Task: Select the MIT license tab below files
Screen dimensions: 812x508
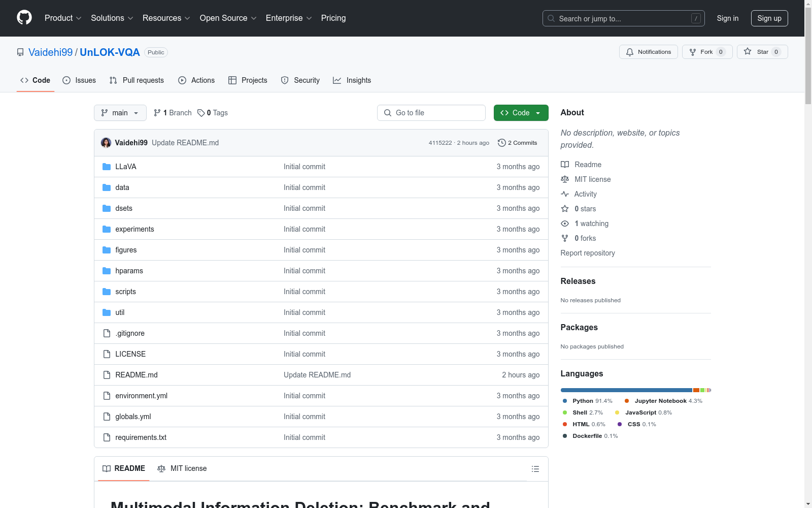Action: tap(182, 468)
